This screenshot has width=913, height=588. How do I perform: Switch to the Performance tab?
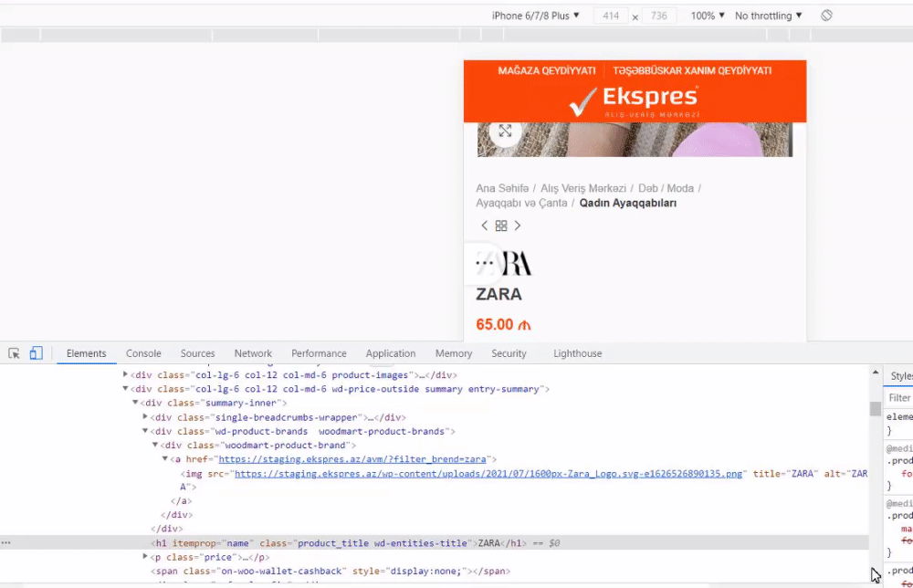coord(319,353)
